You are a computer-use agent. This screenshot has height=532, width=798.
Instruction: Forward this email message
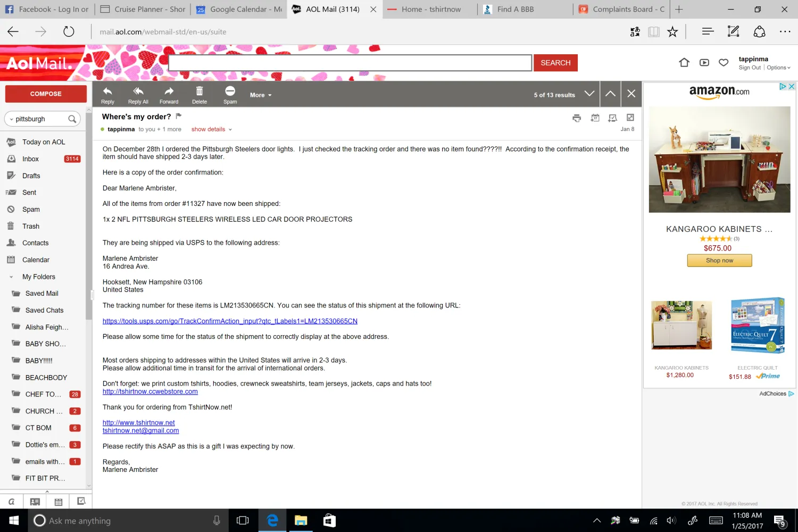tap(169, 94)
